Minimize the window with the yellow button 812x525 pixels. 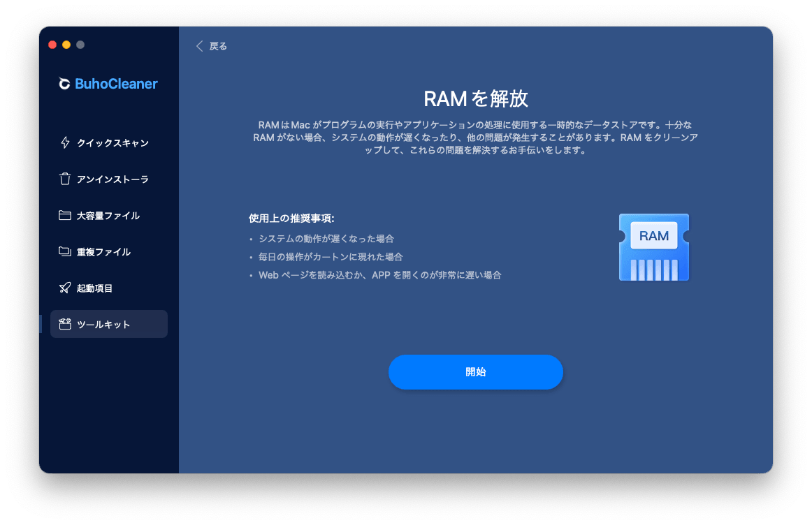pyautogui.click(x=66, y=45)
